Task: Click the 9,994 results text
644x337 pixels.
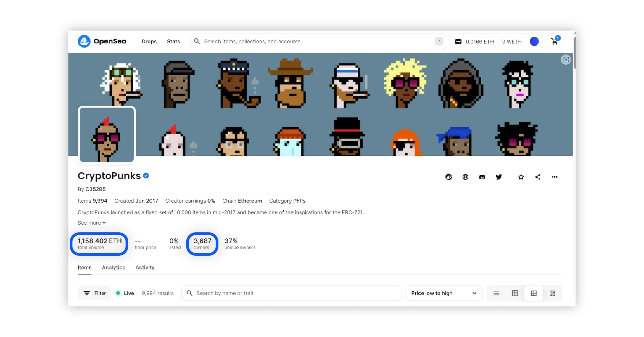Action: click(158, 293)
